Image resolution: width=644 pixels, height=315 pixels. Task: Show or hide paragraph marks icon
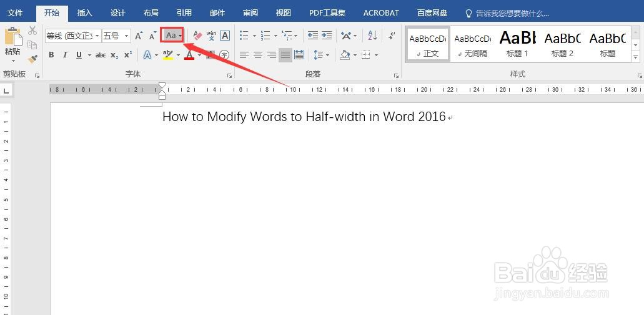392,36
